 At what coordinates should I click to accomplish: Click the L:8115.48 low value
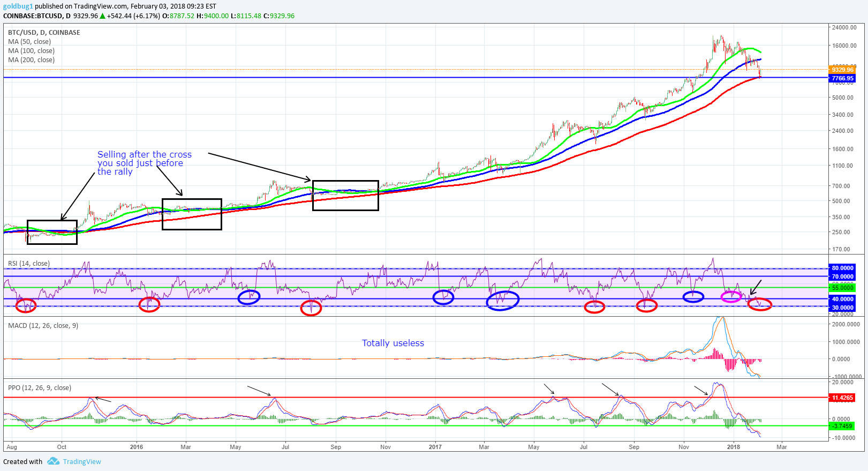[x=246, y=16]
